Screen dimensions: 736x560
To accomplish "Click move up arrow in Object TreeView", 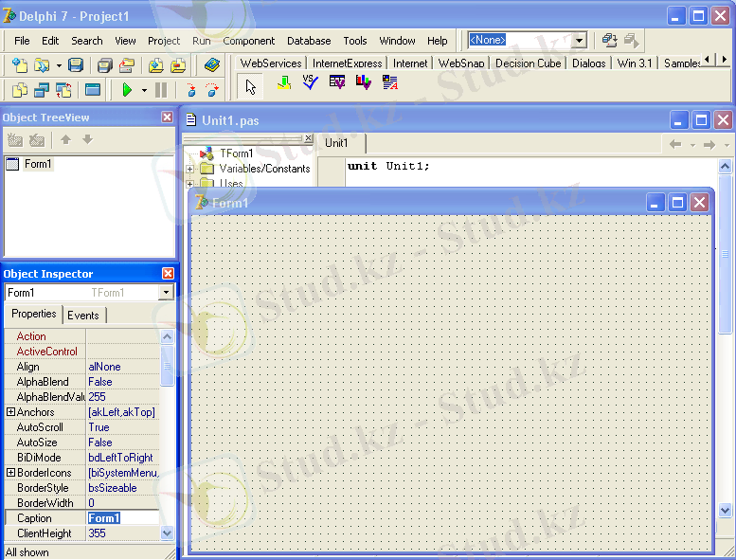I will 65,139.
